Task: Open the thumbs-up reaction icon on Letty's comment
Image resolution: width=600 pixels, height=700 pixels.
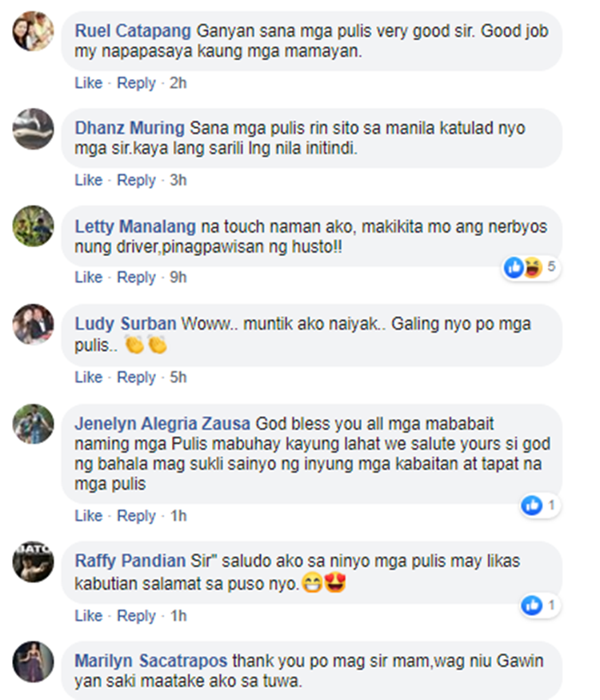Action: pyautogui.click(x=514, y=267)
